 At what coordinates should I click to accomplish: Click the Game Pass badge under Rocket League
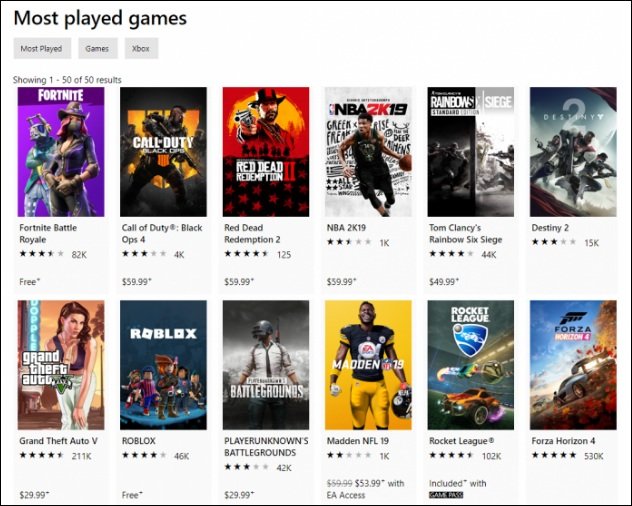coord(446,495)
